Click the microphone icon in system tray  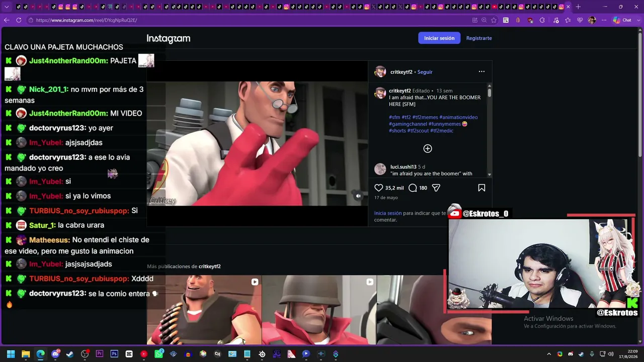tap(592, 354)
